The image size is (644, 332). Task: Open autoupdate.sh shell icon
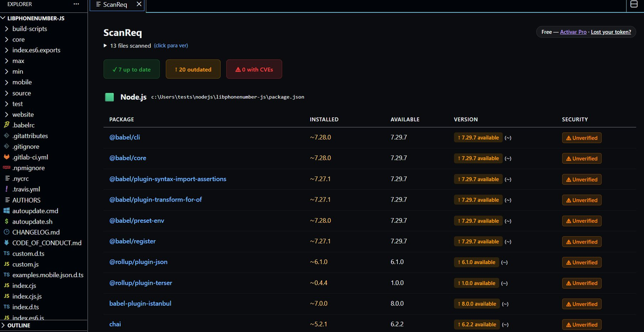tap(7, 221)
